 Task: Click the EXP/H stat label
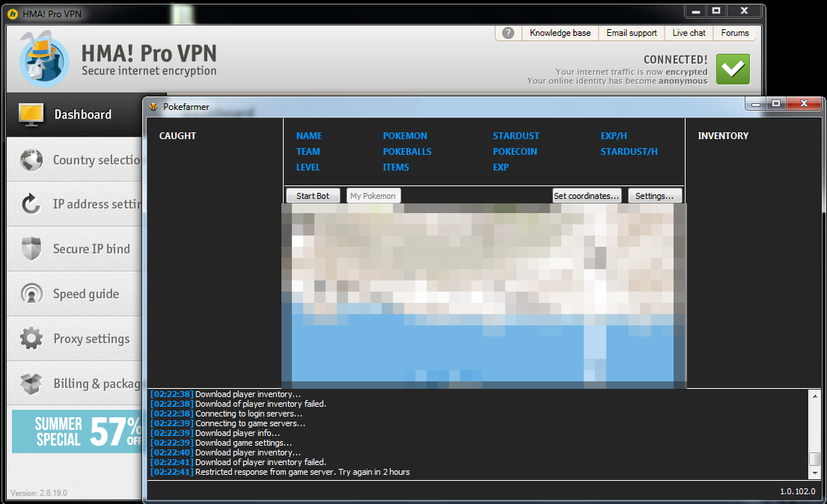614,135
